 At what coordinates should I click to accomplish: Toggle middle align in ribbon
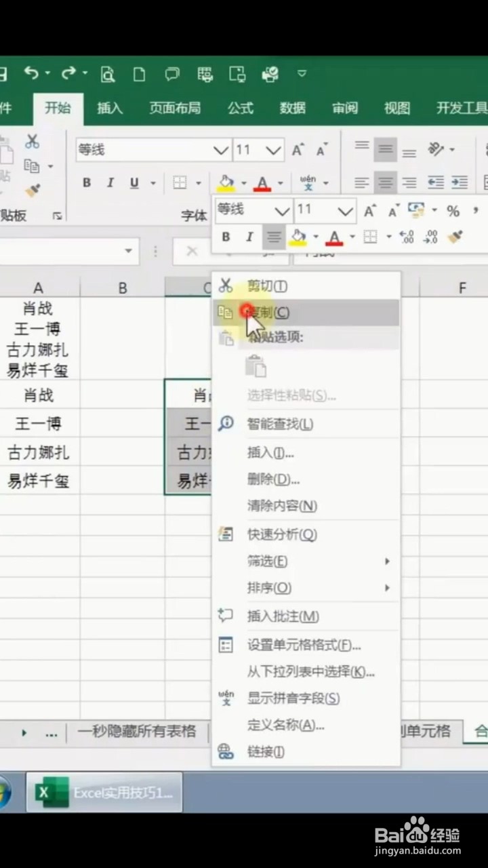[386, 149]
